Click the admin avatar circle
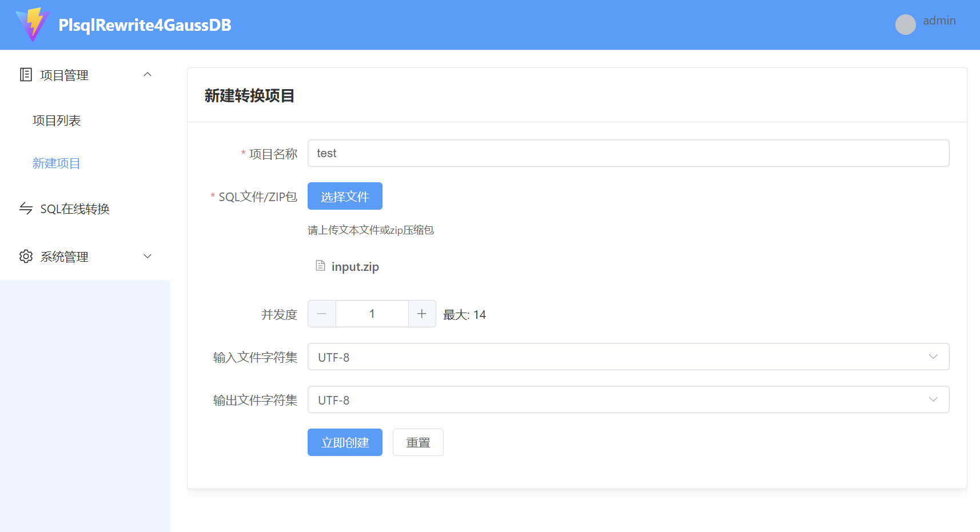This screenshot has height=532, width=980. (x=905, y=25)
